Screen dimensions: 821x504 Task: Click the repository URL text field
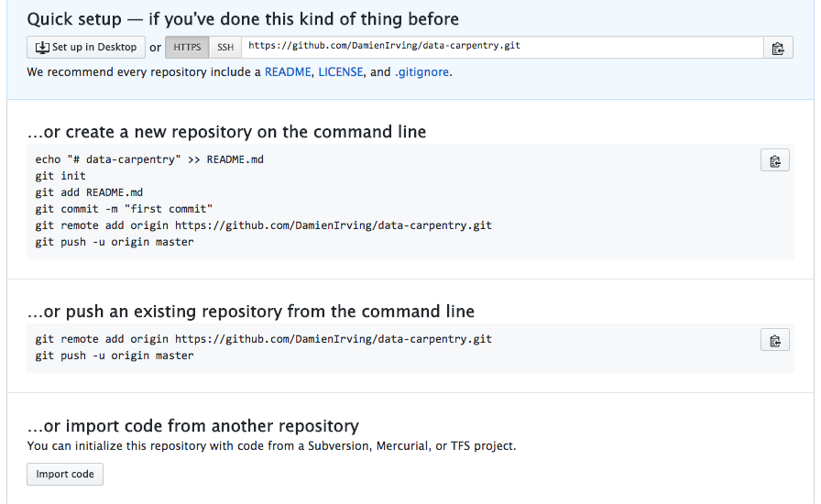pos(502,47)
